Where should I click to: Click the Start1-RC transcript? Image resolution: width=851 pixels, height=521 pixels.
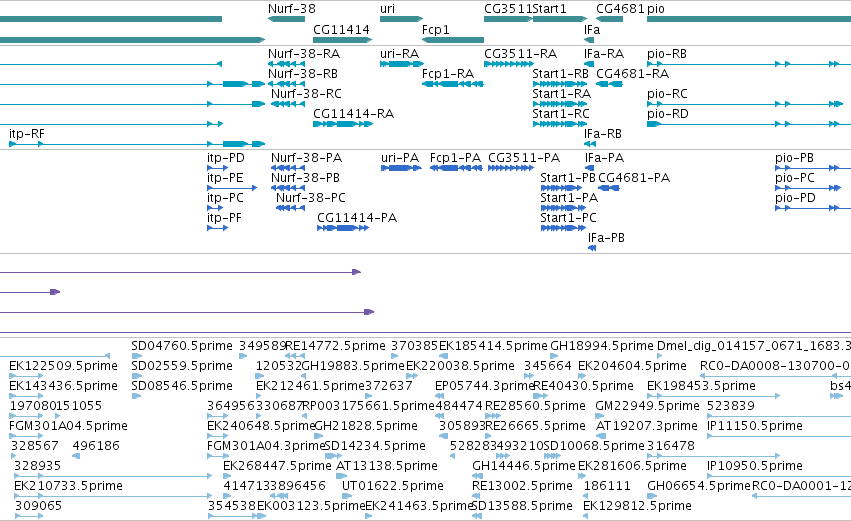[x=560, y=124]
